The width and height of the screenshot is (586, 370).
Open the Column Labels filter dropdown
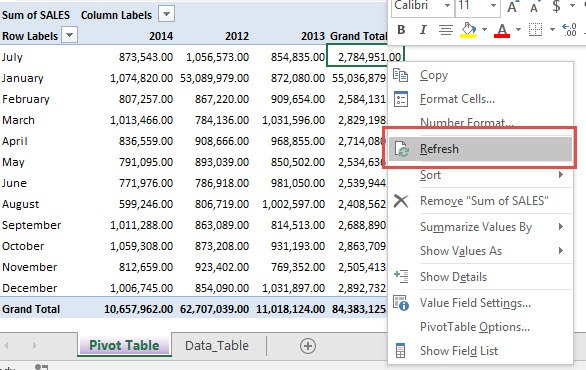pos(167,14)
